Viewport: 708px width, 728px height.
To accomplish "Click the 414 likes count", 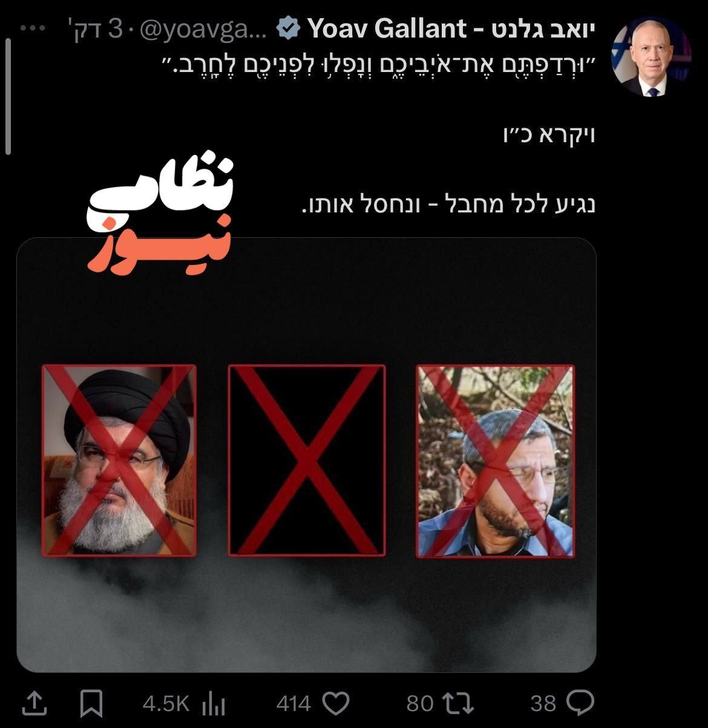I will pos(294,704).
